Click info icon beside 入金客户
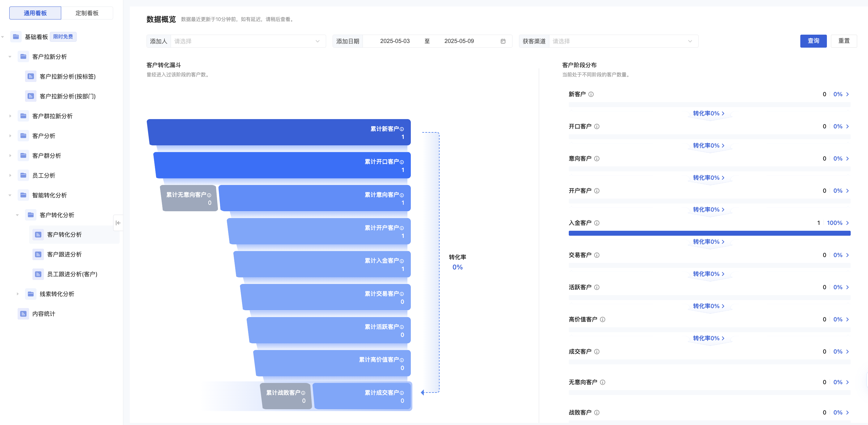868x425 pixels. (597, 223)
